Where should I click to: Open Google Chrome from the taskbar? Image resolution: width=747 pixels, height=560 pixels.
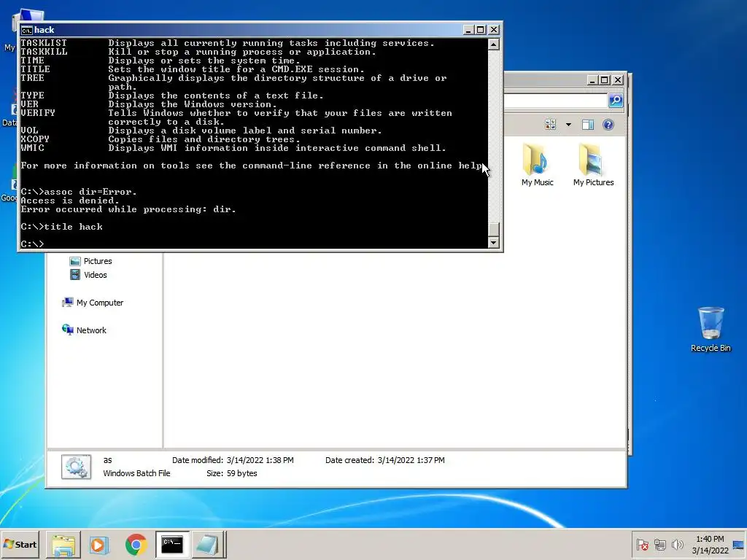point(136,544)
